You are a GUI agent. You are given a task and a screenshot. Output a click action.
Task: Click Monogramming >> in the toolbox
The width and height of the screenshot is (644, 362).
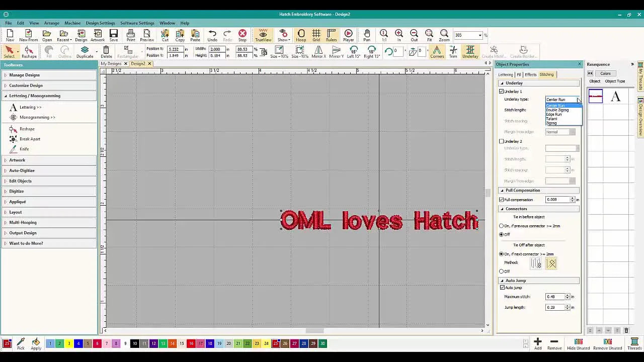point(37,117)
